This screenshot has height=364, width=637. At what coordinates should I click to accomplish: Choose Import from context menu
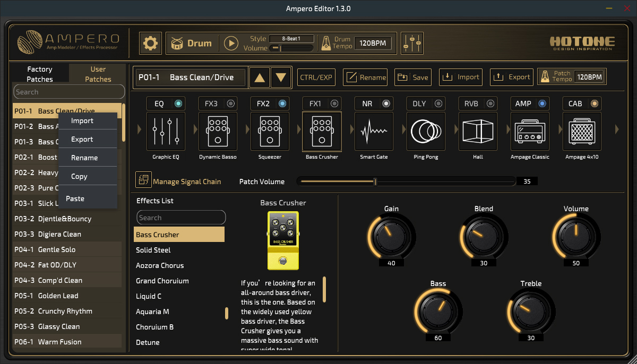88,121
